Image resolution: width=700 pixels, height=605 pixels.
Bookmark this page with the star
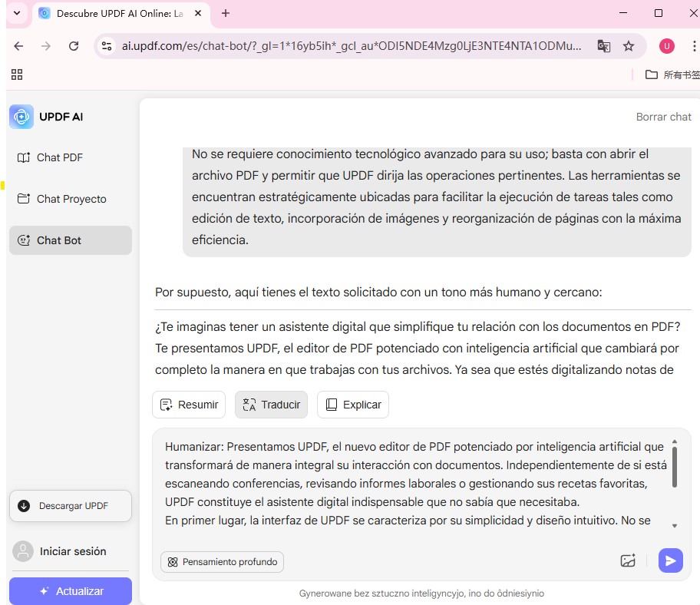tap(629, 46)
